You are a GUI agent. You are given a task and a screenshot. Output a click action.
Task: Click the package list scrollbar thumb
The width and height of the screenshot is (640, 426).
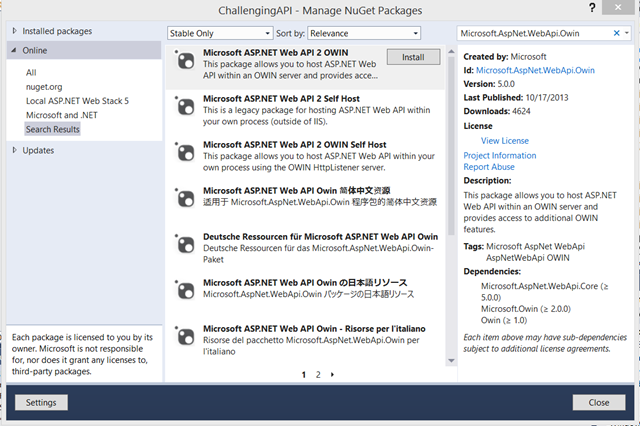[451, 146]
